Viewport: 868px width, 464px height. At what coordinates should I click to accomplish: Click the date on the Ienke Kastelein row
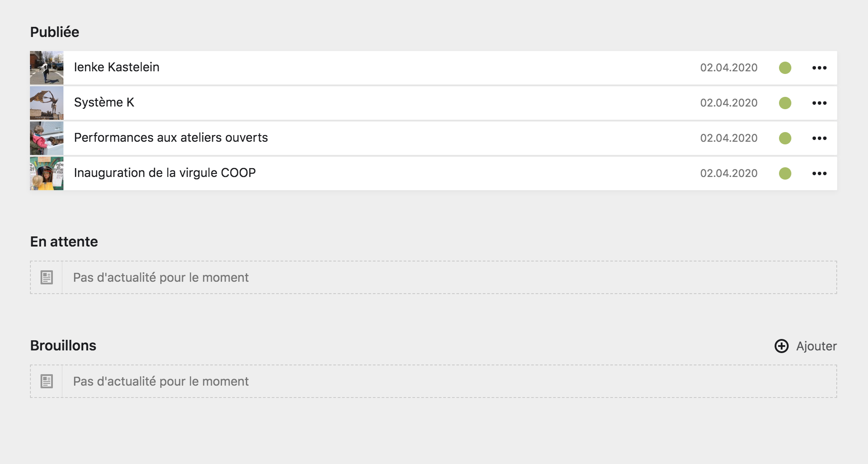729,67
